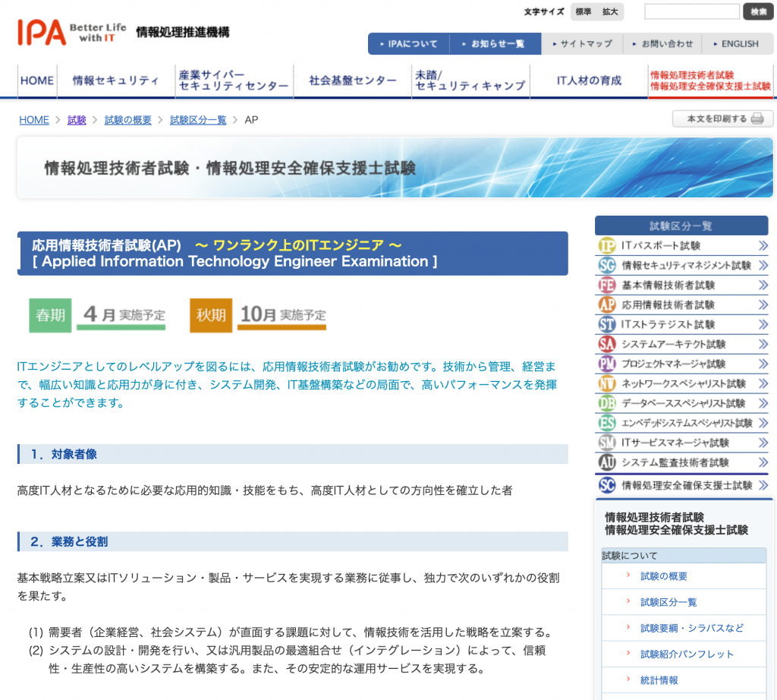Image resolution: width=777 pixels, height=700 pixels.
Task: Open 統計情報 sidebar link
Action: pyautogui.click(x=659, y=680)
